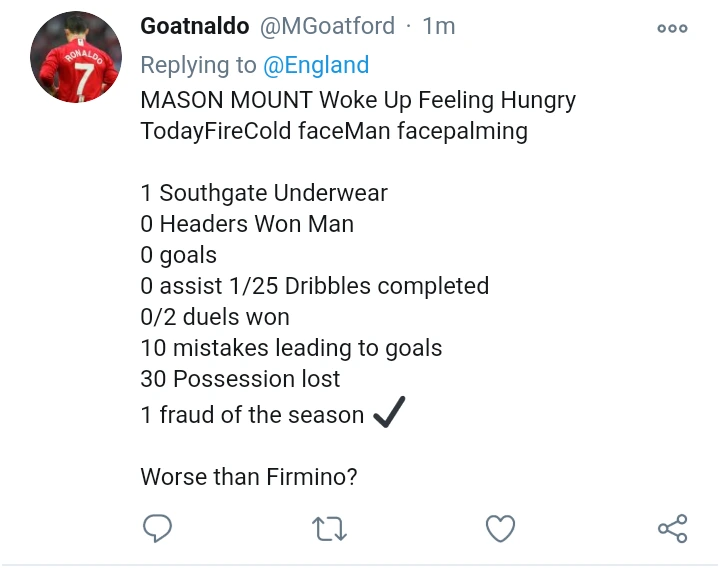Click the Ronaldo jersey profile avatar
This screenshot has height=571, width=720.
click(x=76, y=58)
